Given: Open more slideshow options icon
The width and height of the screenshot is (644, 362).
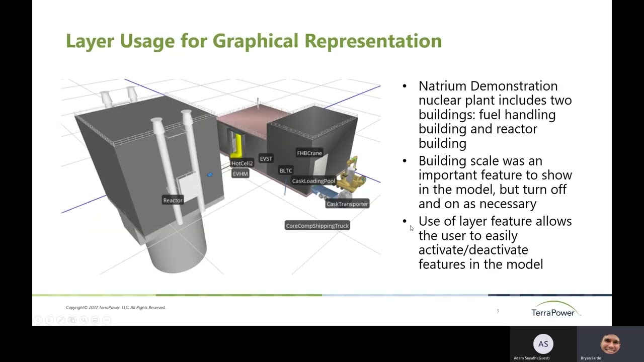Looking at the screenshot, I should (107, 320).
